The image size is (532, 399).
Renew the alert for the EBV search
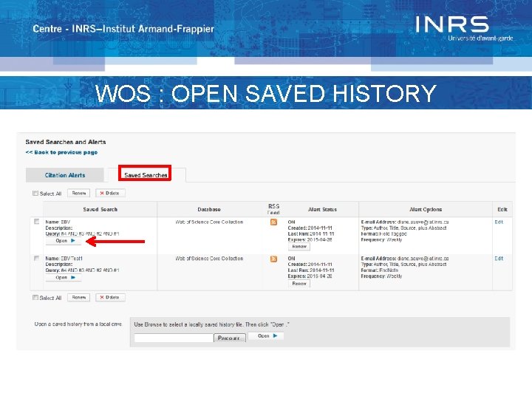tap(299, 246)
